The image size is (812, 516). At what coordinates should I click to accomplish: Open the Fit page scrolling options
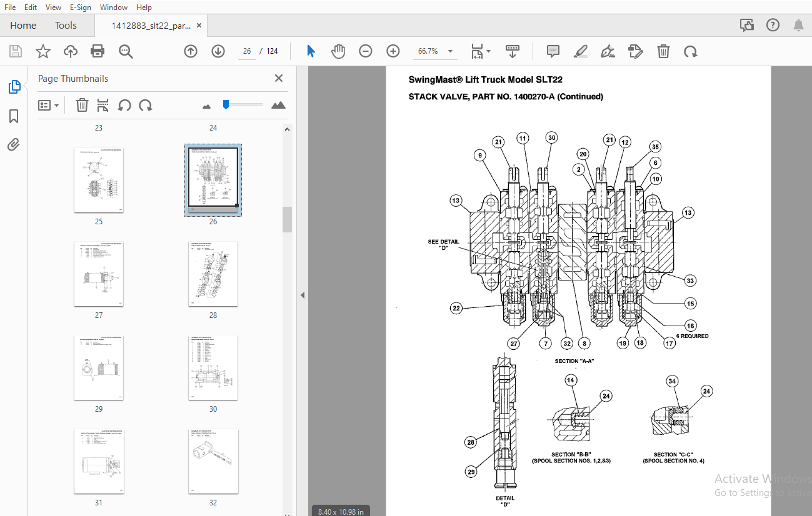pyautogui.click(x=480, y=51)
